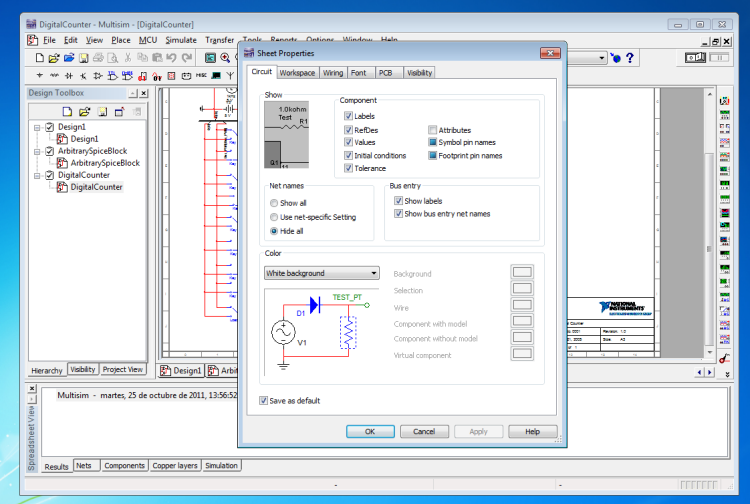This screenshot has width=750, height=504.
Task: Click the New file icon in main toolbar
Action: [40, 58]
